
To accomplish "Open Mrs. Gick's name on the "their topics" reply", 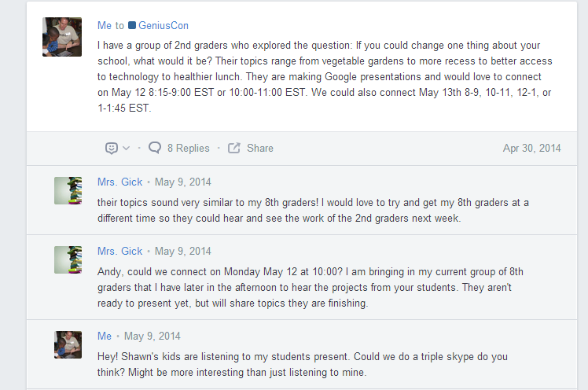I will click(120, 182).
